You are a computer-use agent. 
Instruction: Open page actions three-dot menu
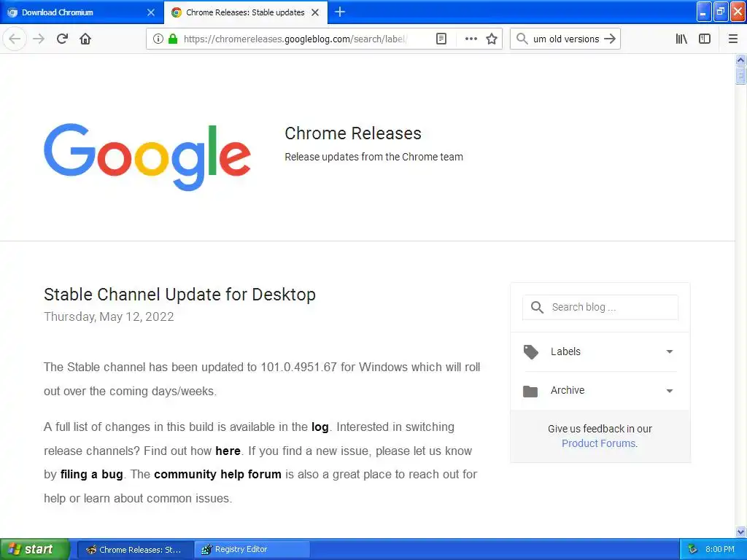click(471, 39)
